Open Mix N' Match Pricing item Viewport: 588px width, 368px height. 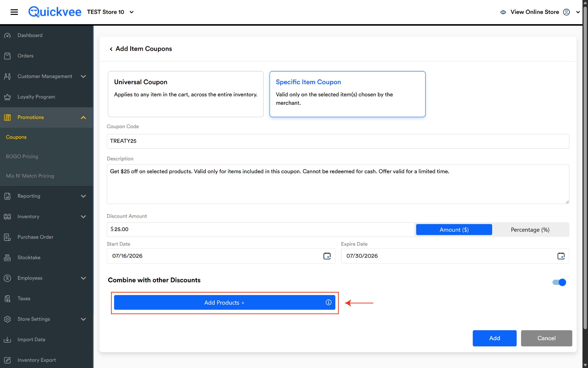point(30,176)
